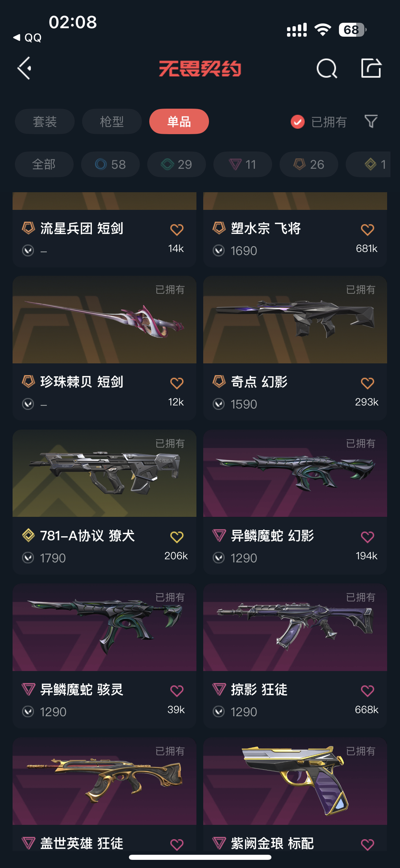Favorite the 奇点 幻影 skin heart
400x868 pixels.
367,383
